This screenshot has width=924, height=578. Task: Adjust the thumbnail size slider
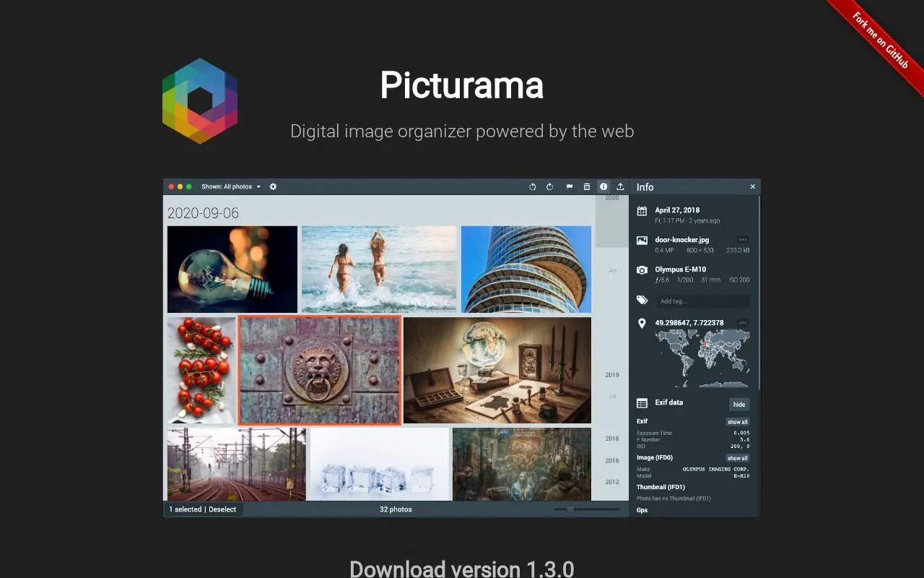coord(587,509)
